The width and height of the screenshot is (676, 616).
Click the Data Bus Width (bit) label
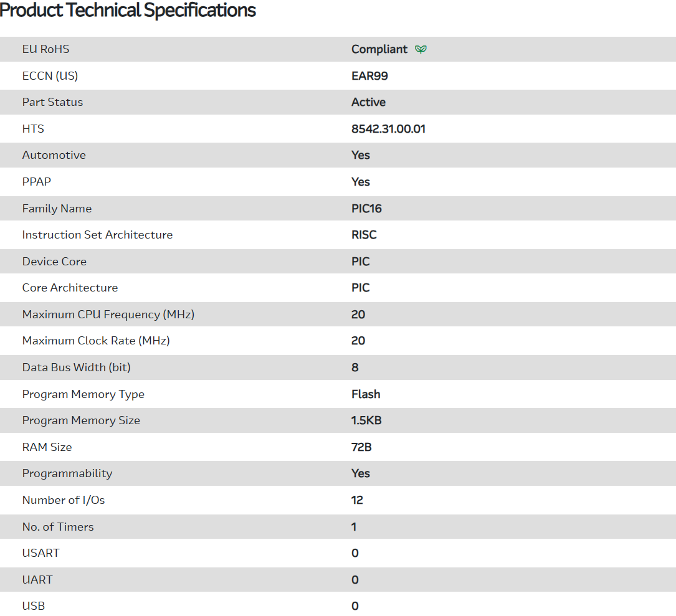click(76, 367)
